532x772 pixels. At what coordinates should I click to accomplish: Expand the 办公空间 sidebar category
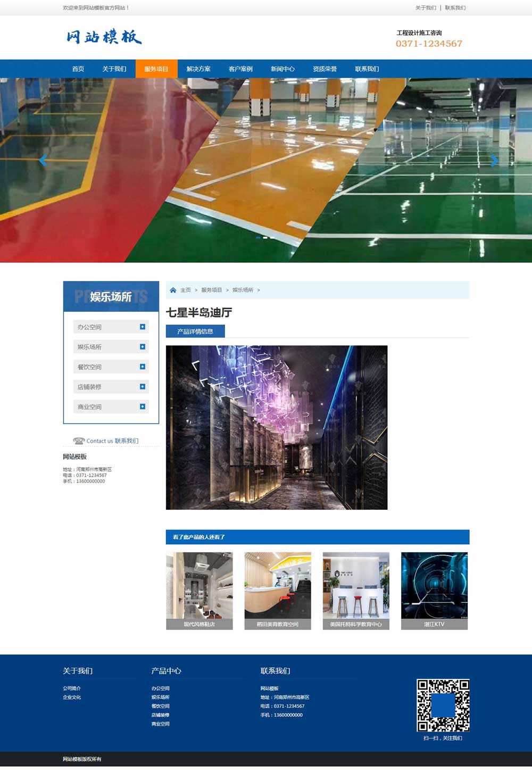(x=142, y=327)
